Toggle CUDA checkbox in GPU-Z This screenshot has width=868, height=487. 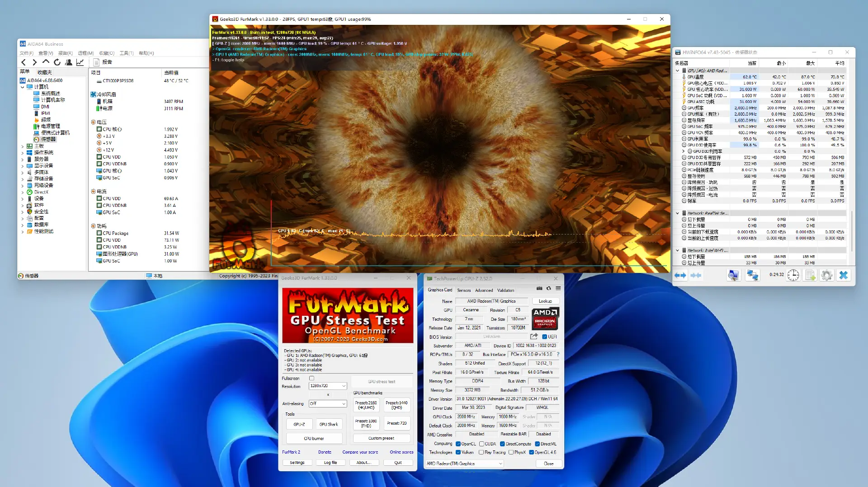click(x=481, y=444)
